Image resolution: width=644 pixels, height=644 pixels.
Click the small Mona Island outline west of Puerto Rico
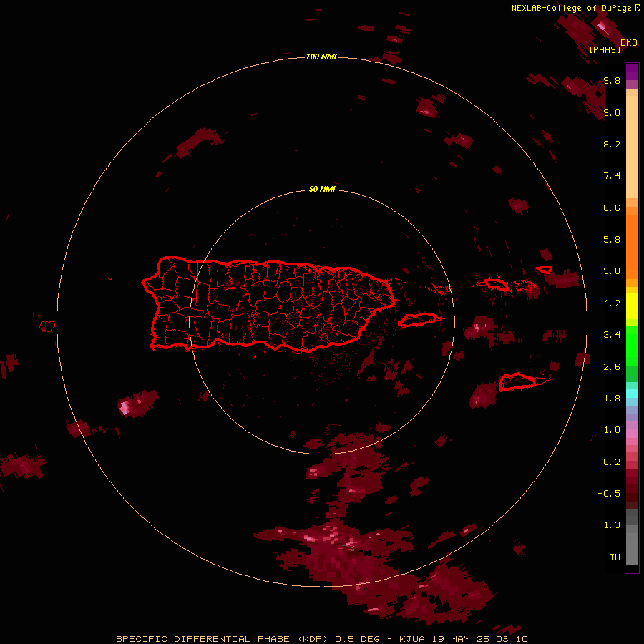[x=47, y=326]
